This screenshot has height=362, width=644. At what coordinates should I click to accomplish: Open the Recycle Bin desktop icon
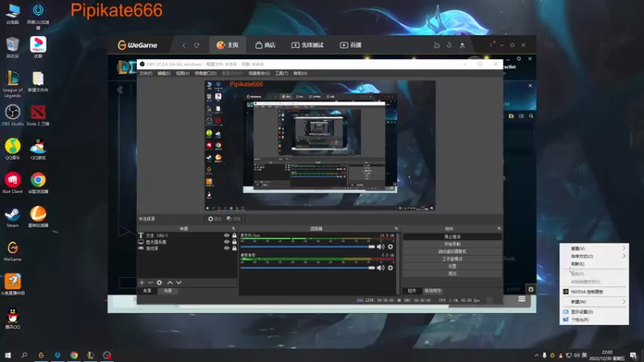tap(12, 47)
